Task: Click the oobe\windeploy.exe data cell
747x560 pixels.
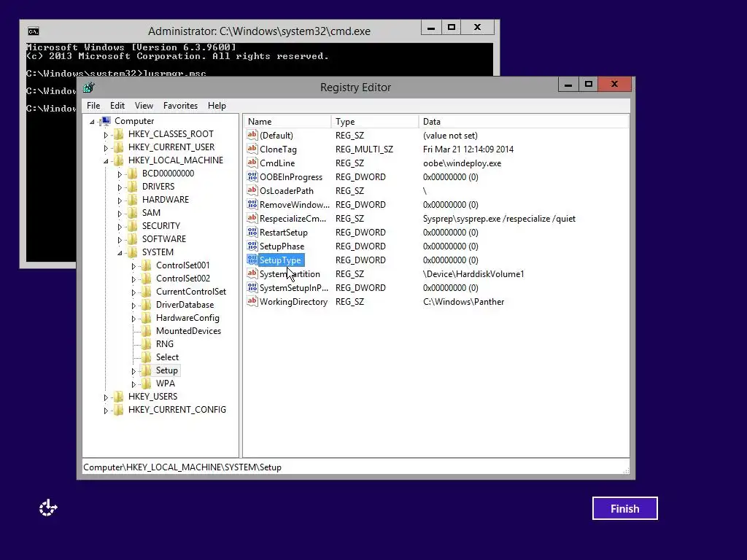Action: point(462,163)
